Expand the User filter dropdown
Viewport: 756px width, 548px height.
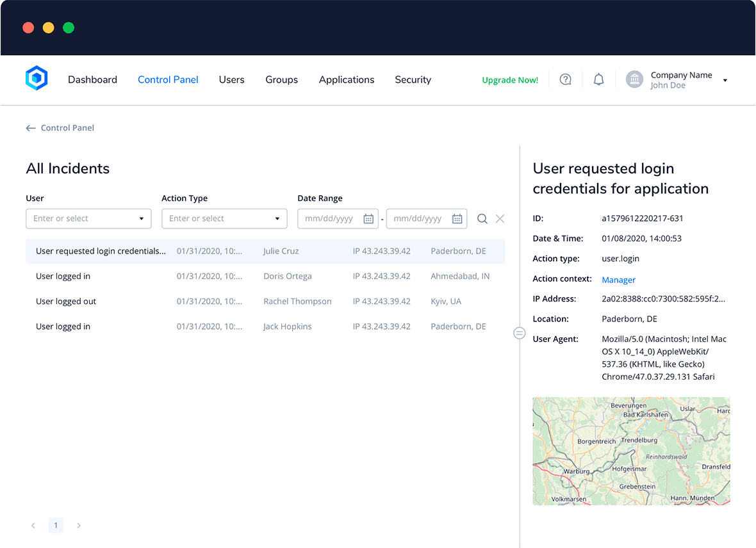pos(142,219)
